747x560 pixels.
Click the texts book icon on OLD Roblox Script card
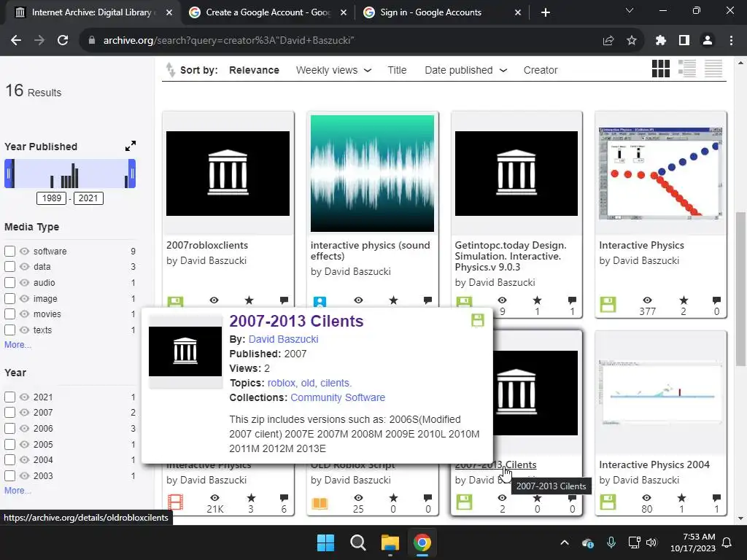click(x=320, y=503)
